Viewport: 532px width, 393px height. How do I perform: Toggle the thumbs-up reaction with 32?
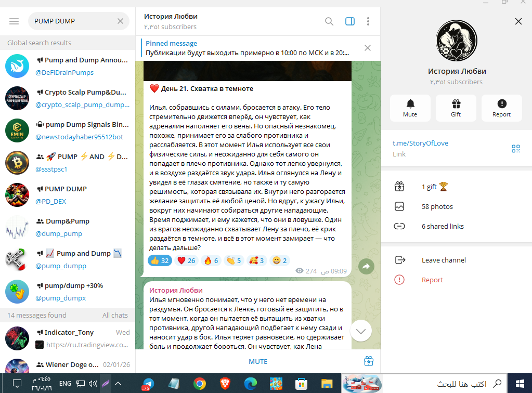160,260
